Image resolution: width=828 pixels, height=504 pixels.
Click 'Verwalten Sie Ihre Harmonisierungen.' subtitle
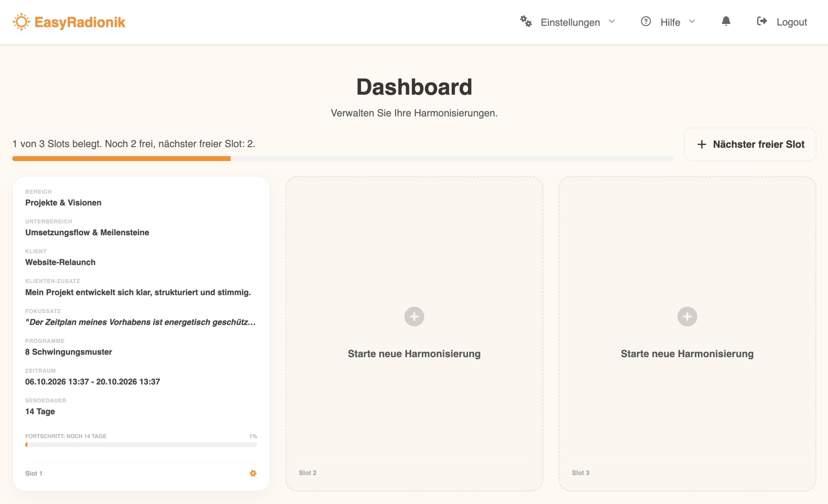pyautogui.click(x=414, y=113)
